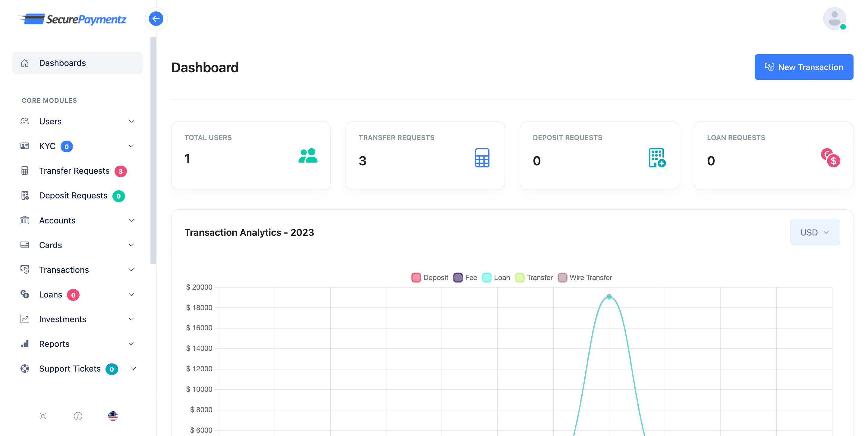Expand the KYC menu chevron
Image resolution: width=868 pixels, height=436 pixels.
coord(131,146)
